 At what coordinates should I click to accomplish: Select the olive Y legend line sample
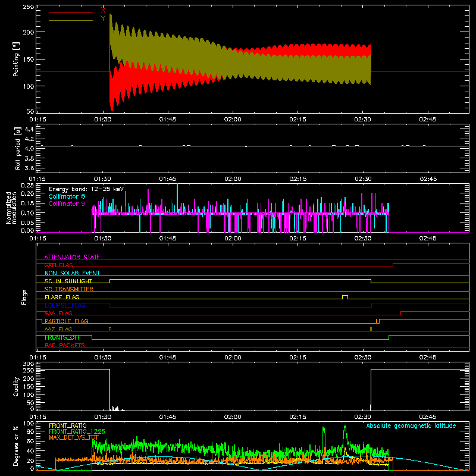[x=71, y=20]
